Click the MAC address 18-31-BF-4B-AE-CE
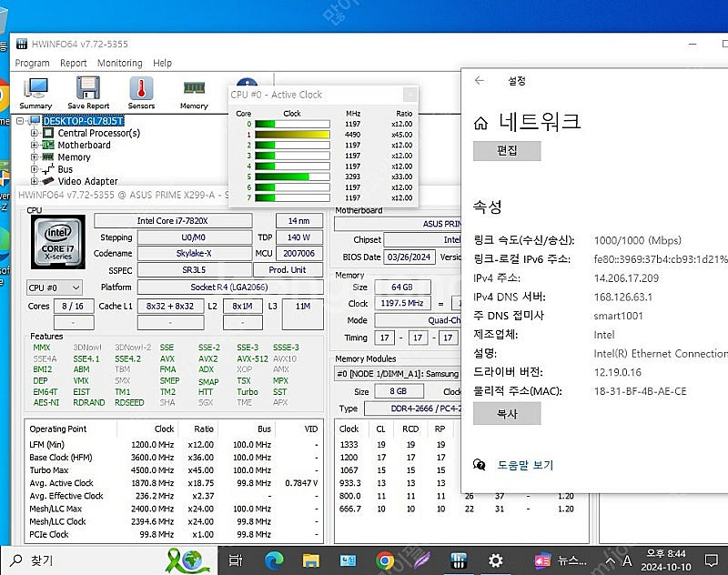 click(641, 391)
